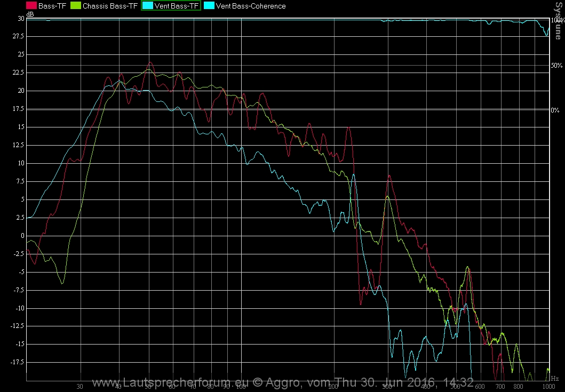Click the -10 dB axis value
The image size is (565, 392).
click(19, 308)
